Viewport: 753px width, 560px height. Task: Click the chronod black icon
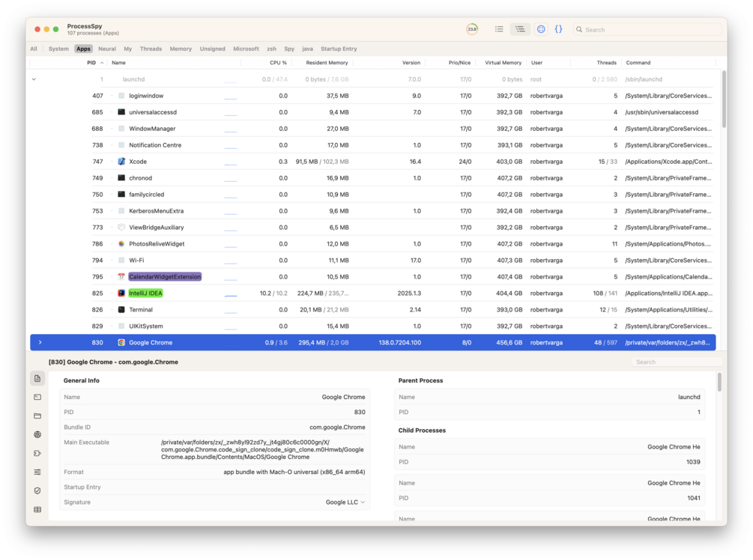tap(121, 178)
